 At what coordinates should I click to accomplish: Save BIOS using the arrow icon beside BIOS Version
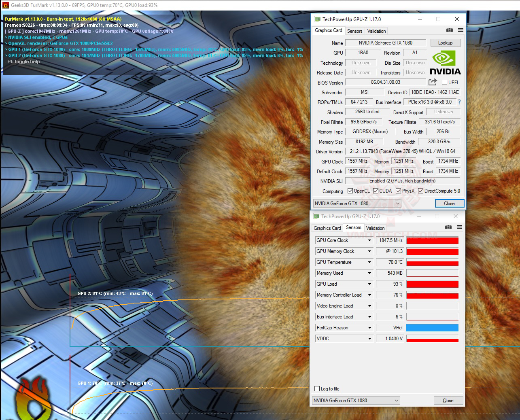click(433, 82)
